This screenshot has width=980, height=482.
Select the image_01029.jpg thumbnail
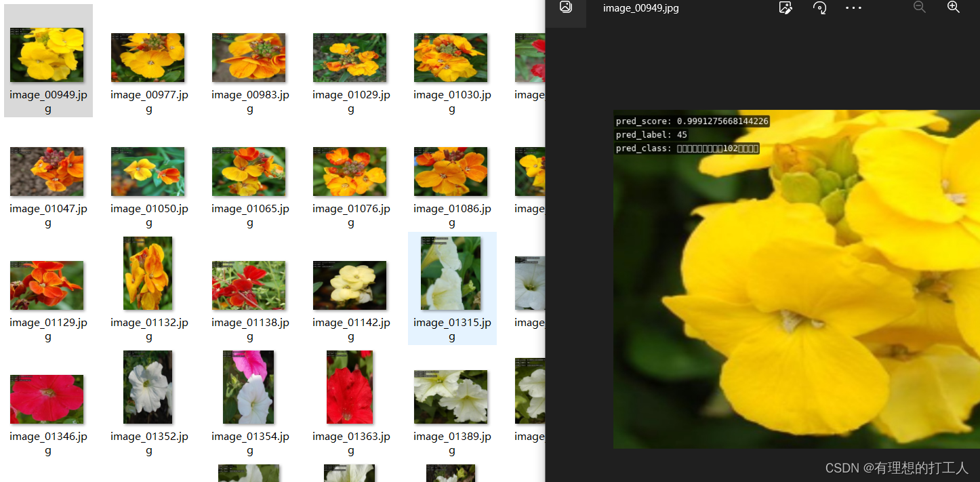(x=350, y=58)
